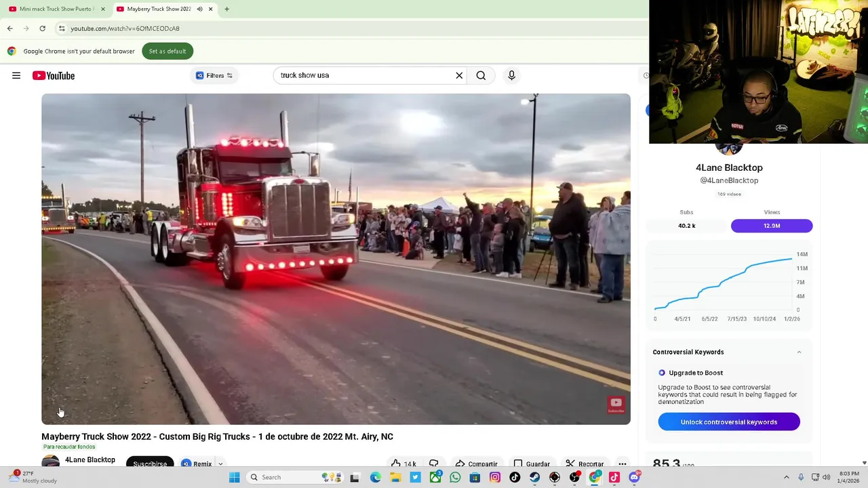This screenshot has width=868, height=488.
Task: Launch Microsoft Edge from taskbar
Action: (375, 477)
